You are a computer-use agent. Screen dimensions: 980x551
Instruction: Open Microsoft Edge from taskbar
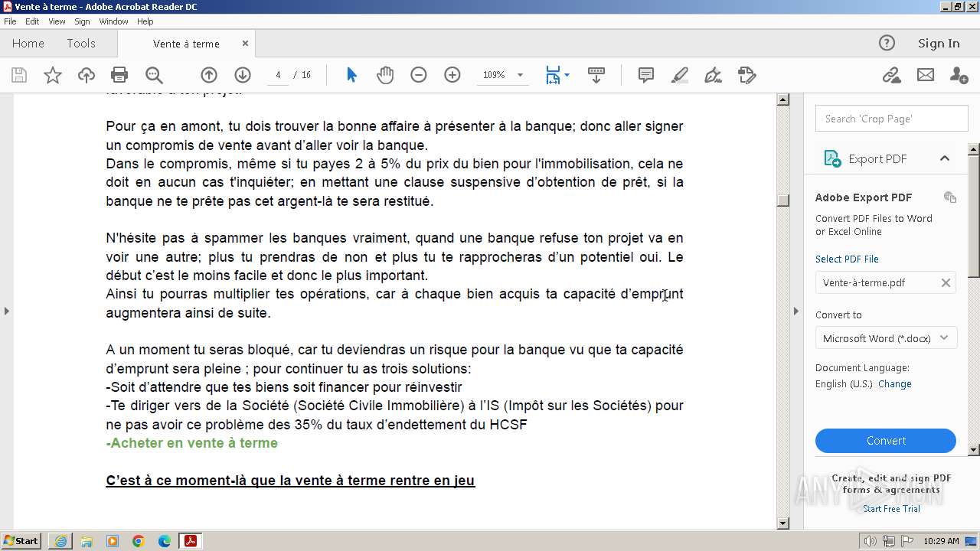click(164, 541)
